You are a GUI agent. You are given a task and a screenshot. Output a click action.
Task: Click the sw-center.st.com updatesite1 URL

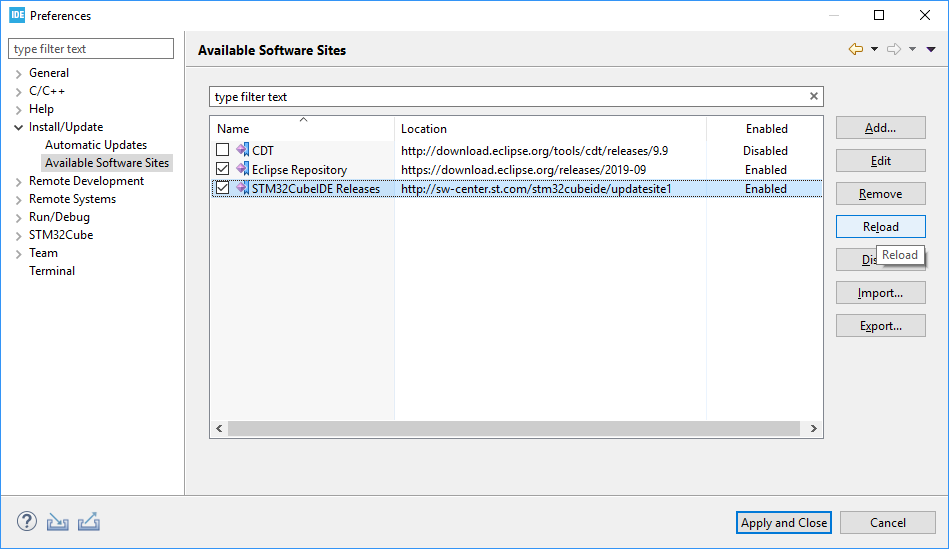(536, 189)
